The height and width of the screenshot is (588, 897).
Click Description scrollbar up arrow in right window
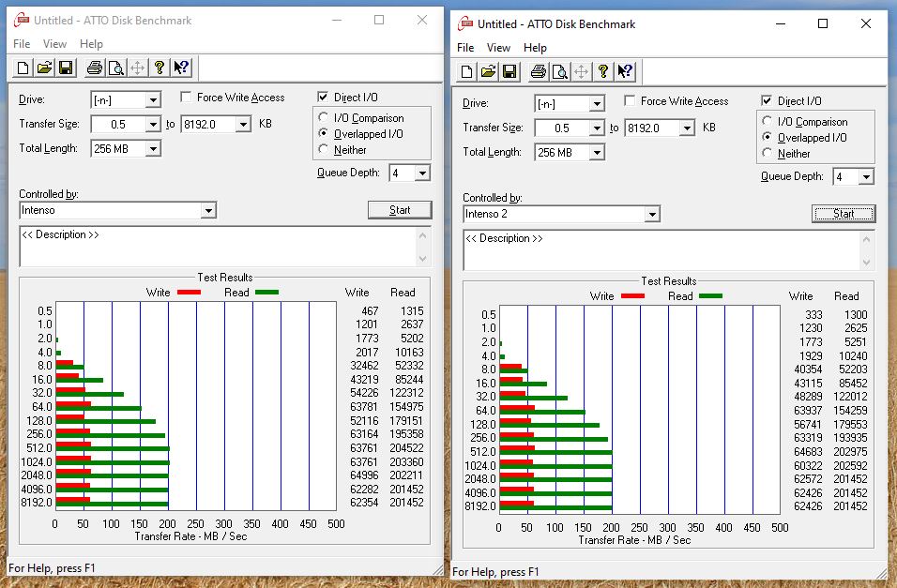(x=867, y=239)
